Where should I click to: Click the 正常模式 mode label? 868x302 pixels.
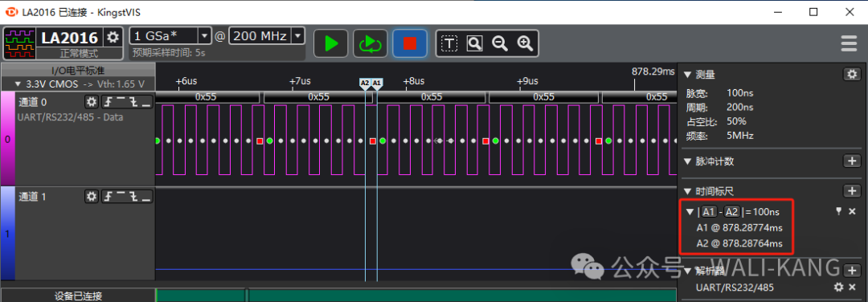79,54
